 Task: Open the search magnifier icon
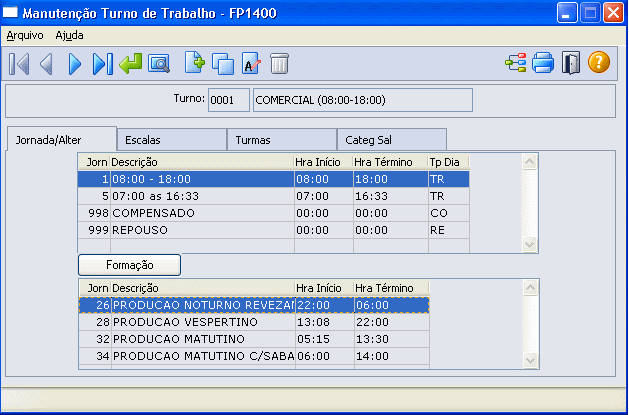159,64
